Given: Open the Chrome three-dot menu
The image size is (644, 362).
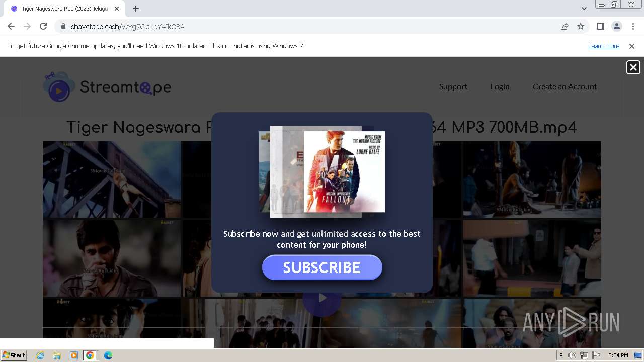Looking at the screenshot, I should [x=632, y=26].
